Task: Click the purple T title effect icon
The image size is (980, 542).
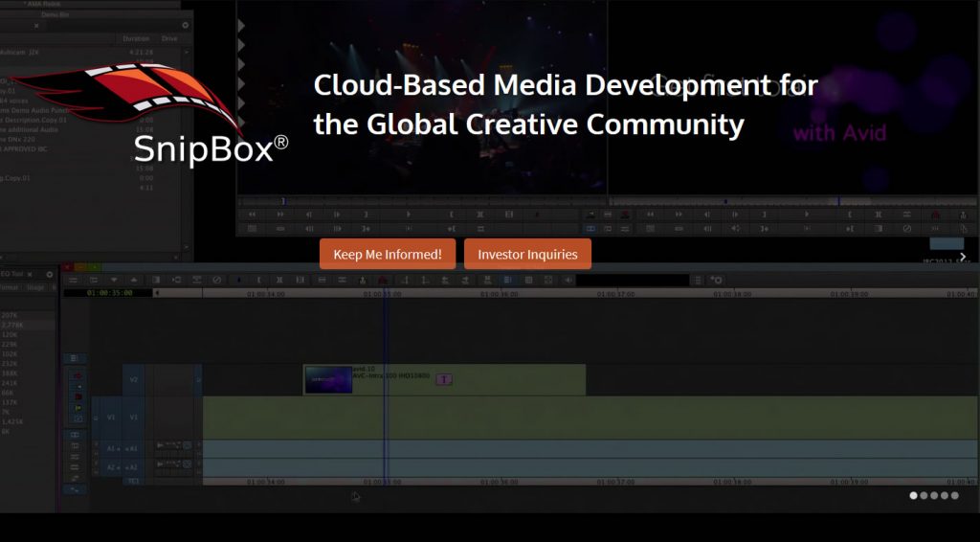Action: (x=444, y=379)
